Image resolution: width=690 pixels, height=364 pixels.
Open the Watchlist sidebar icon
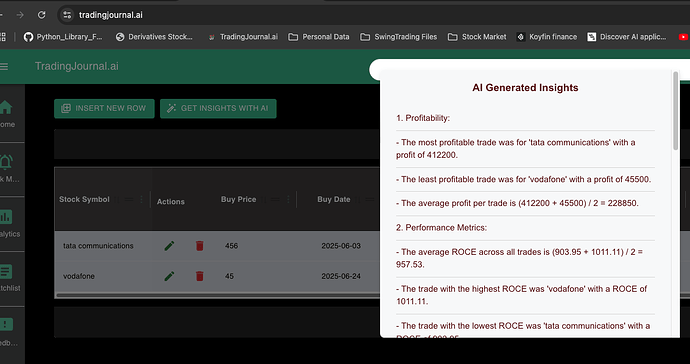tap(6, 272)
